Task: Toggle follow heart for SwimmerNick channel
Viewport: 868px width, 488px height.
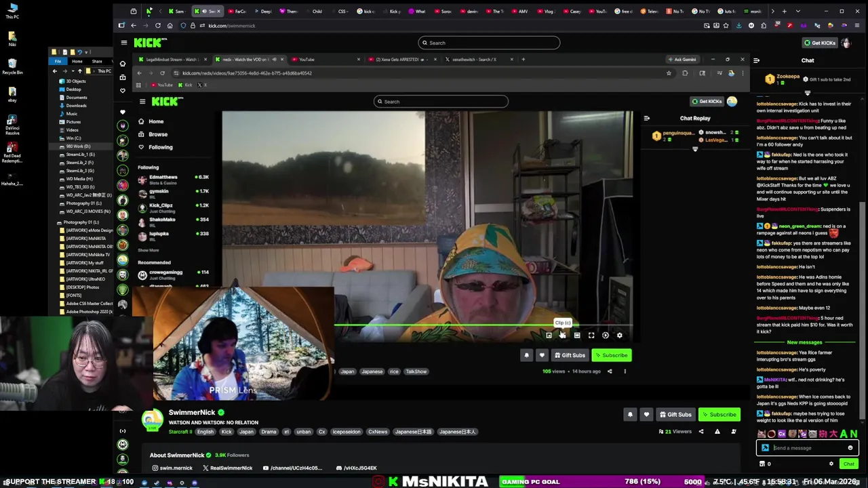Action: (646, 414)
